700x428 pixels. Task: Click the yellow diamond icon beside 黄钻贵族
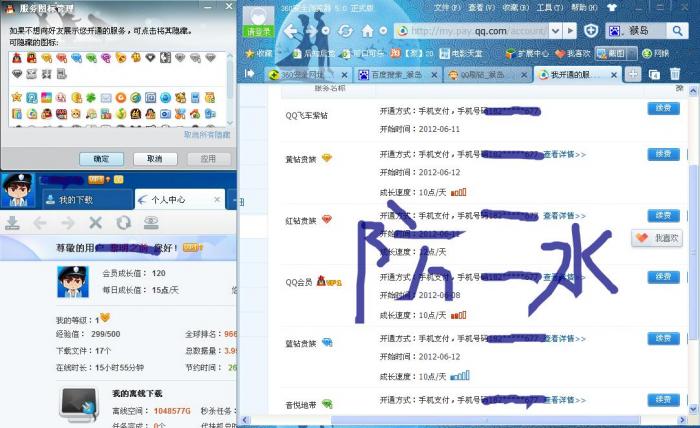[x=327, y=158]
